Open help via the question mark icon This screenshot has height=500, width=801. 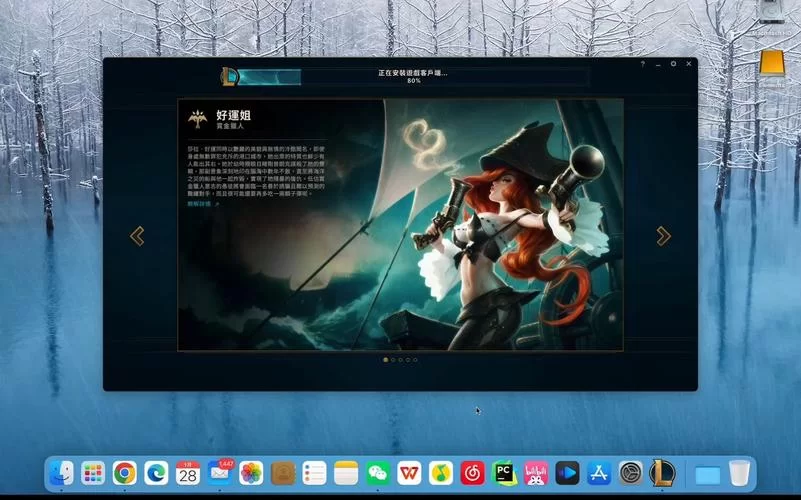pyautogui.click(x=643, y=64)
